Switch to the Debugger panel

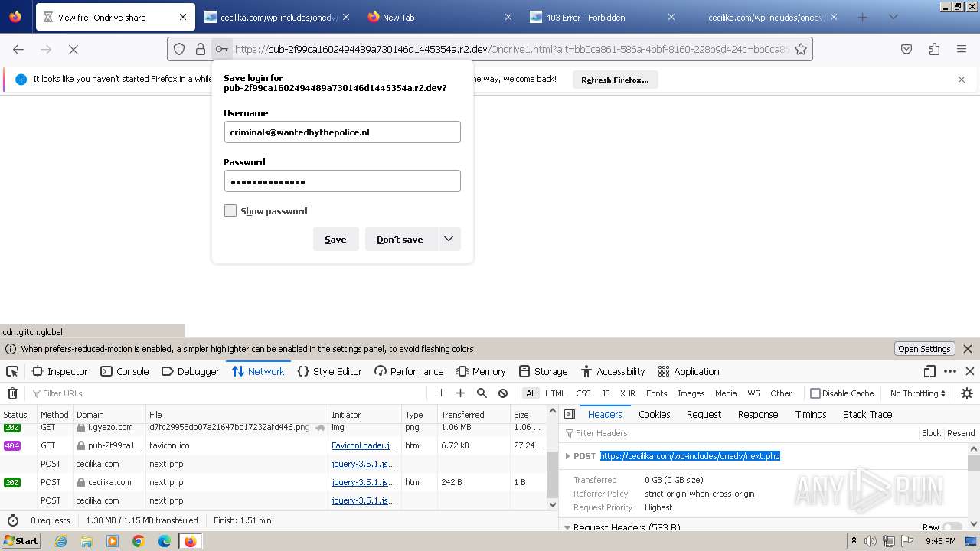click(191, 371)
